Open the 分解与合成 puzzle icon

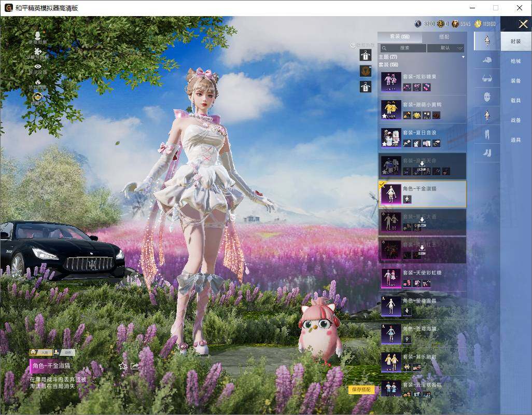(x=38, y=51)
